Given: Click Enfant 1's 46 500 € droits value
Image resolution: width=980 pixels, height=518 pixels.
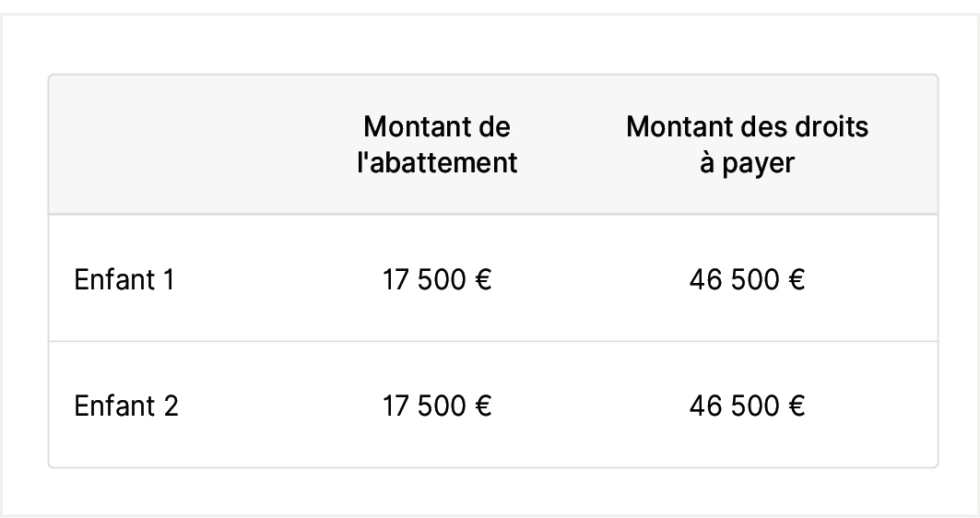Looking at the screenshot, I should 747,279.
